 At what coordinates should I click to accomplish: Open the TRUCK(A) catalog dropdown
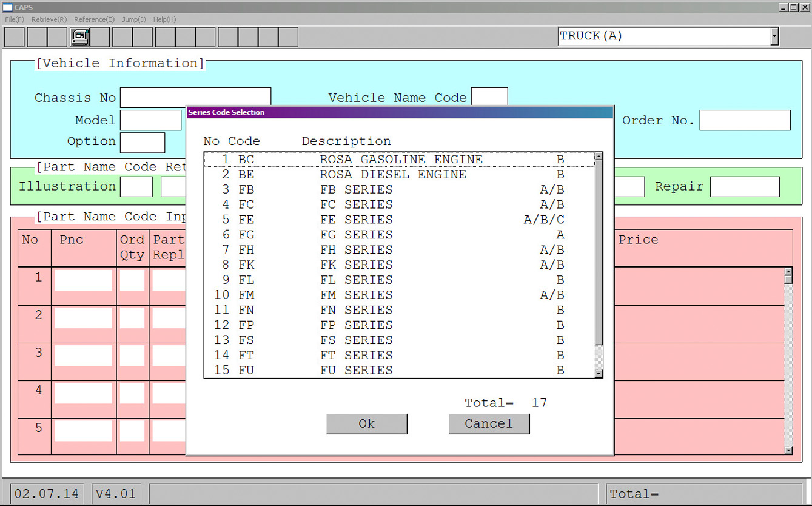(774, 36)
